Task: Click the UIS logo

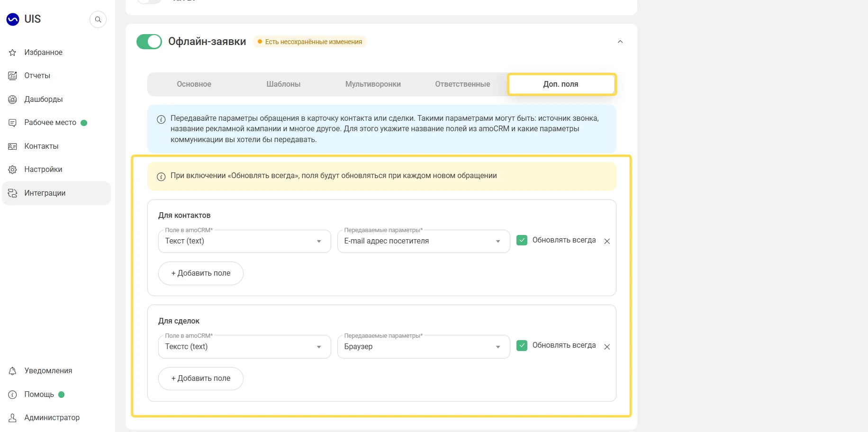Action: point(24,19)
